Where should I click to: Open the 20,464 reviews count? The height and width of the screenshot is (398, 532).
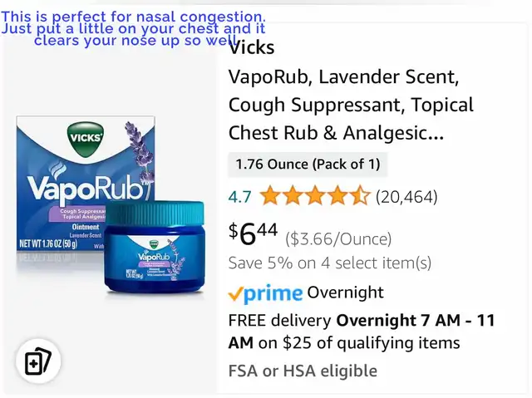(406, 197)
